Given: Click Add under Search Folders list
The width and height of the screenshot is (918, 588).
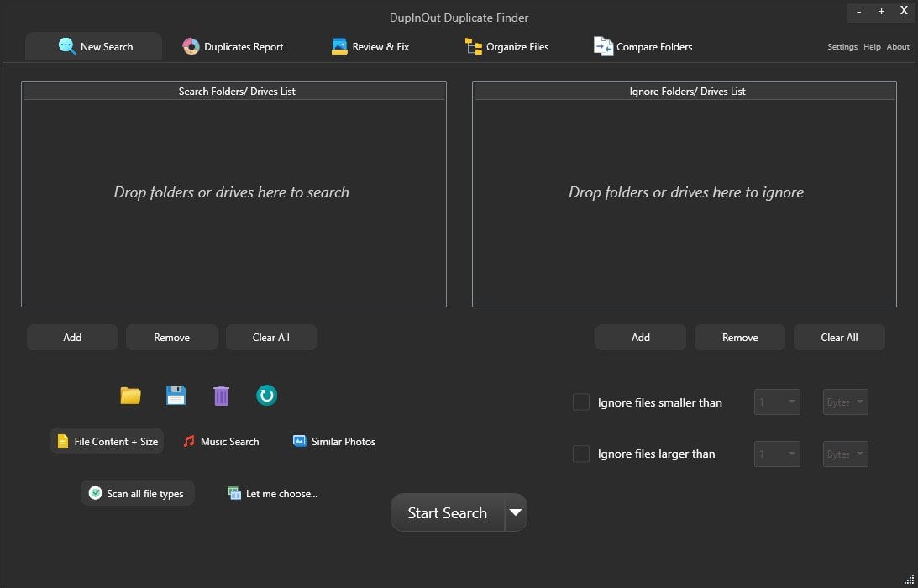Looking at the screenshot, I should coord(72,338).
